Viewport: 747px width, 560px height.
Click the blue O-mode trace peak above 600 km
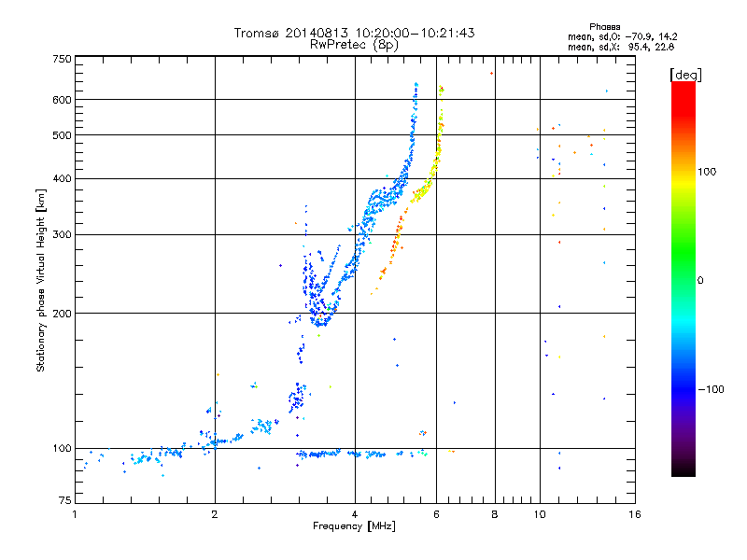tap(416, 91)
